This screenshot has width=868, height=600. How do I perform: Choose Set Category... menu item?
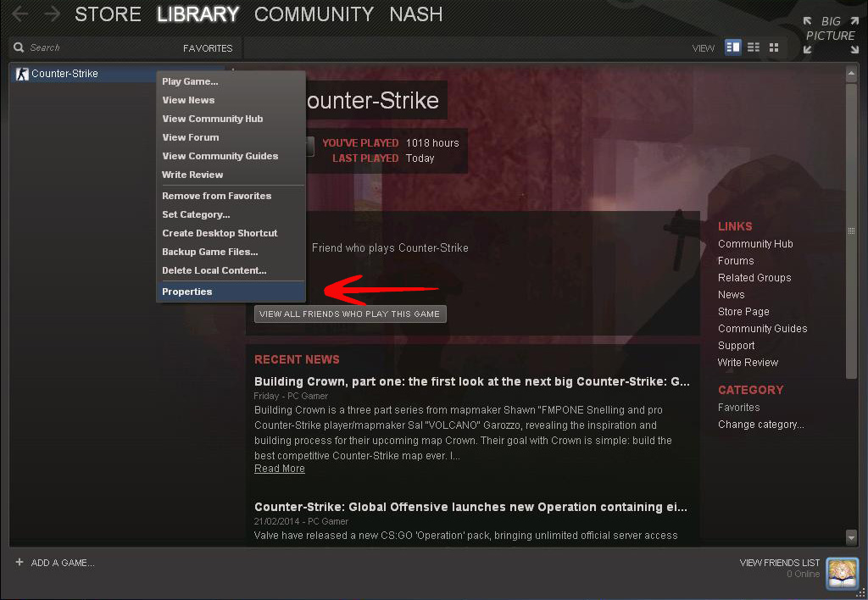pos(231,214)
